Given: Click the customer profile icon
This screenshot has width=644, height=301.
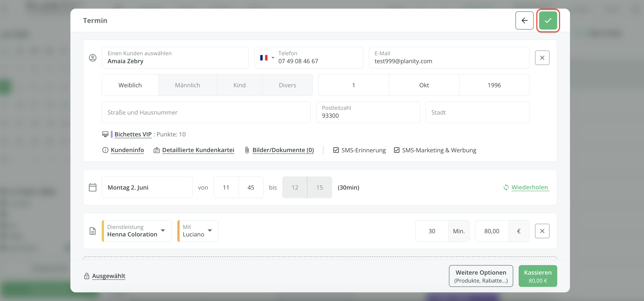Looking at the screenshot, I should click(x=92, y=58).
